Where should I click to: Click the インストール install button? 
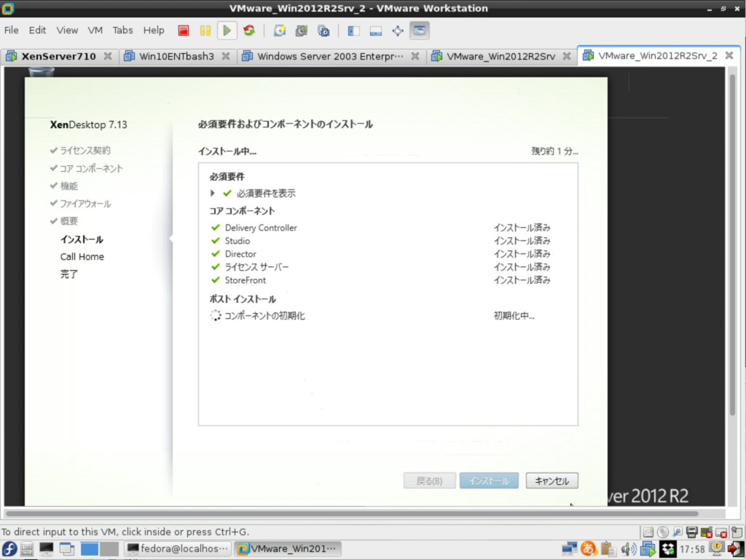tap(489, 481)
